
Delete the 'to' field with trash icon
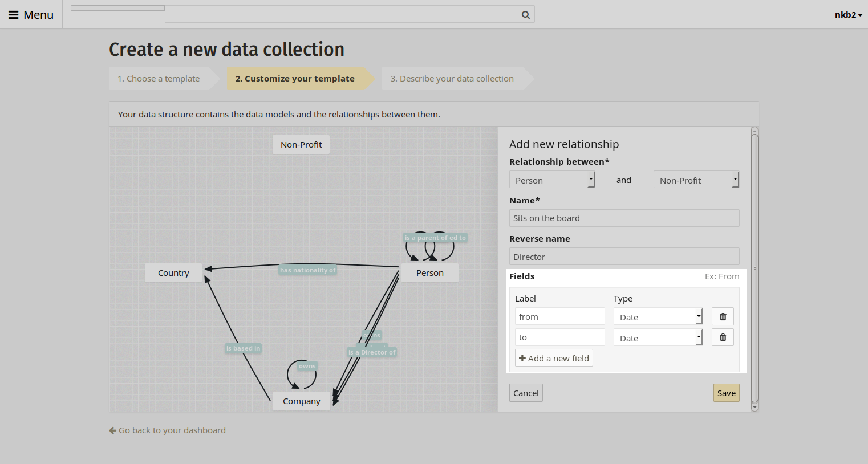click(x=723, y=337)
